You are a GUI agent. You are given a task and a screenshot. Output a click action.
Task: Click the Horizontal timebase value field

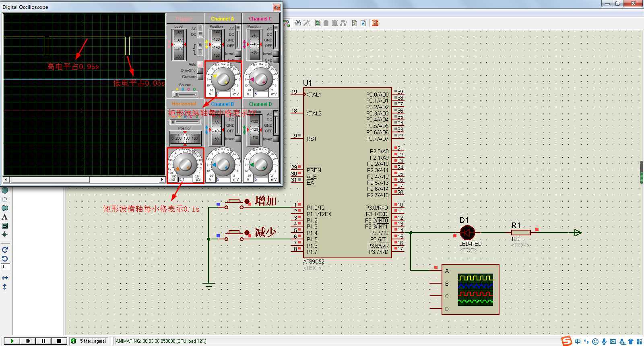186,179
